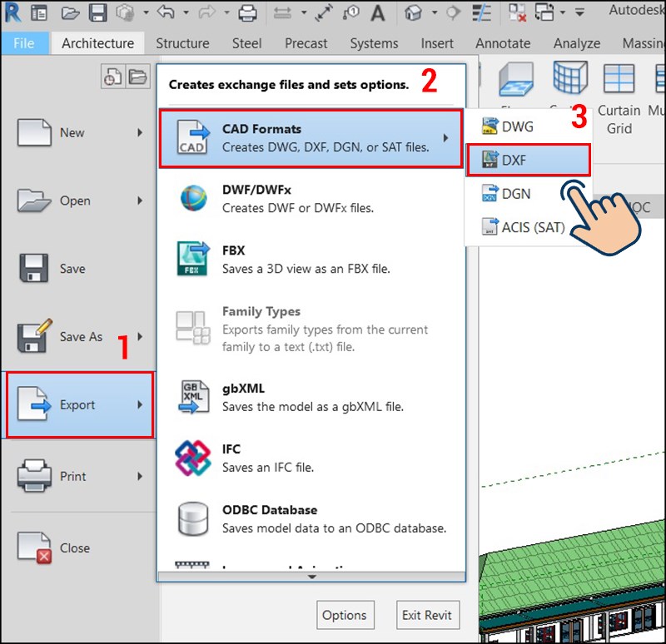Viewport: 666px width, 644px height.
Task: Select the Text tool letter A icon
Action: point(377,12)
